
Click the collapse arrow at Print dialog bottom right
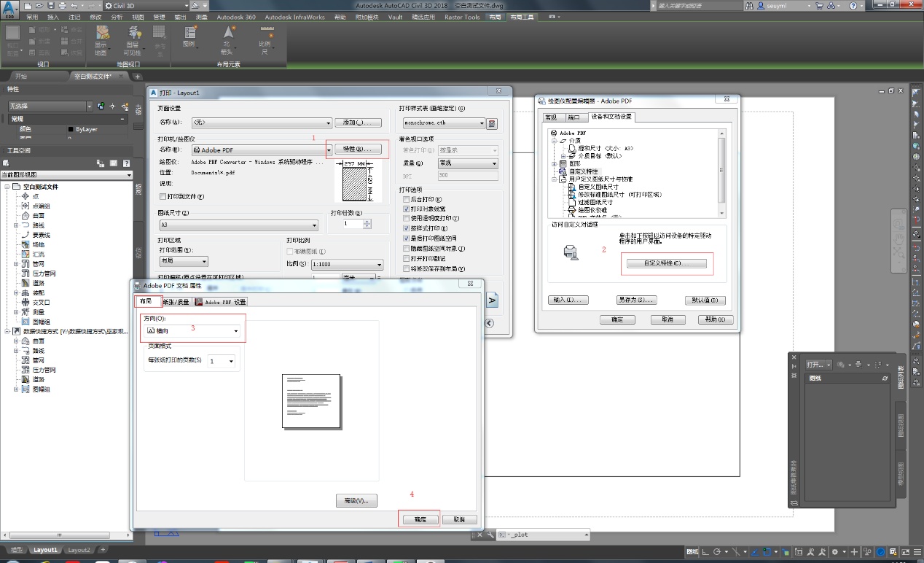coord(488,324)
